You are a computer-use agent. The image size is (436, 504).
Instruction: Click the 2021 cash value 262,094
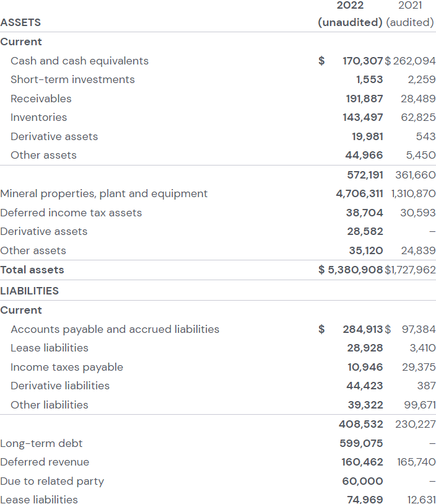point(414,61)
